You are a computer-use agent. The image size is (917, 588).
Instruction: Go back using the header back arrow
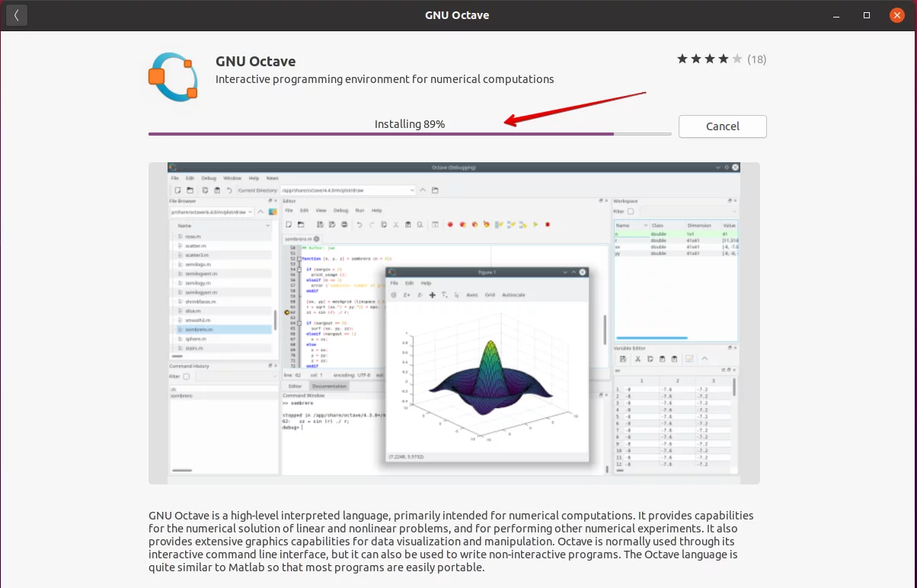(x=17, y=15)
